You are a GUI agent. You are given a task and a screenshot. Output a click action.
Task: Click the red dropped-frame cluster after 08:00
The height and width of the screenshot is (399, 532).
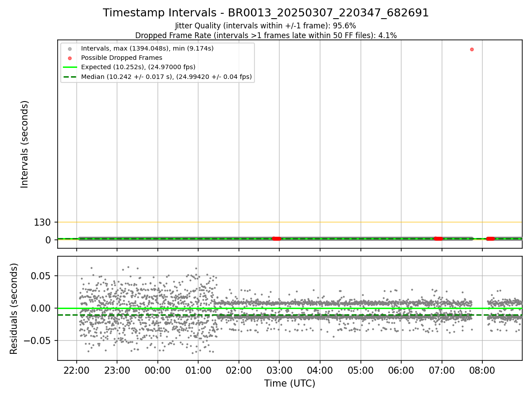(x=490, y=239)
